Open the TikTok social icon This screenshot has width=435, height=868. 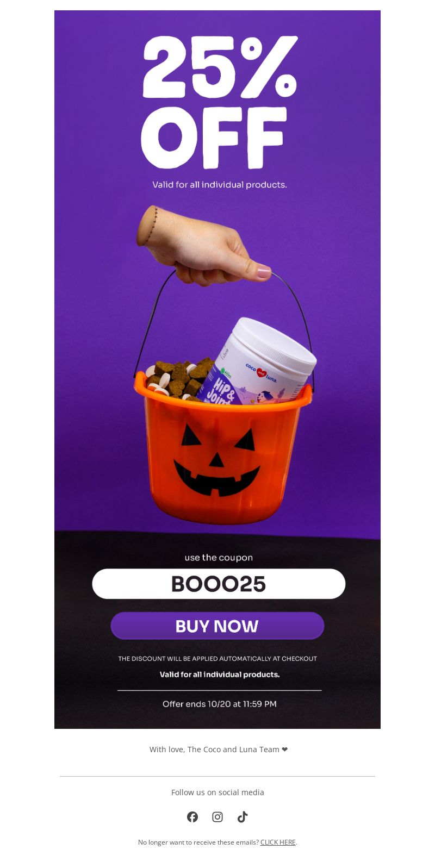(x=243, y=817)
